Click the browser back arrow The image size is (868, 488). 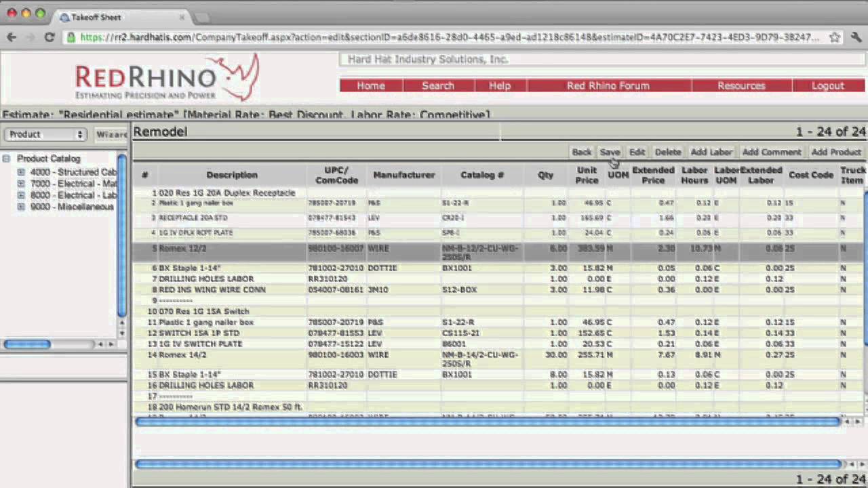point(12,37)
